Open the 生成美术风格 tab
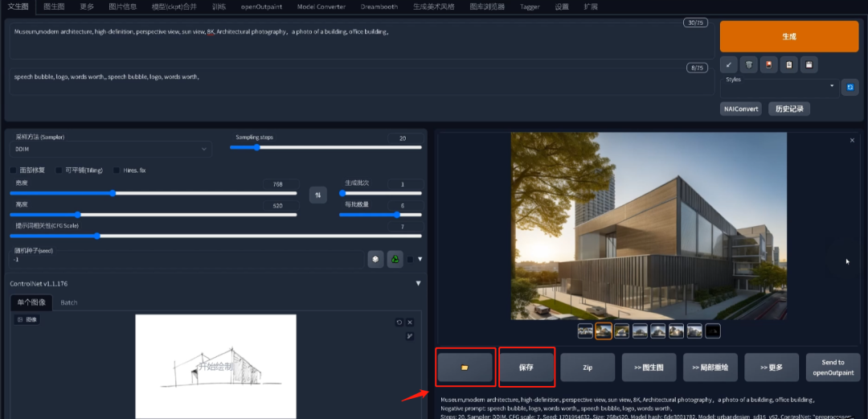This screenshot has width=868, height=419. tap(434, 6)
